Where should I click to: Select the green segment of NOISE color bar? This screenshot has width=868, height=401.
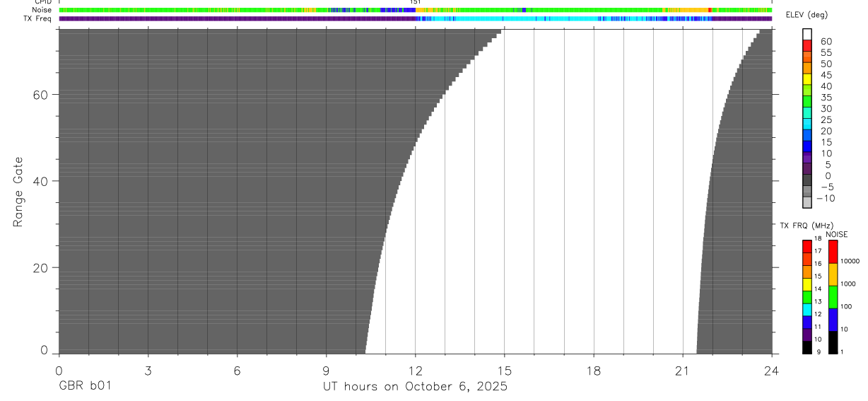pos(833,297)
